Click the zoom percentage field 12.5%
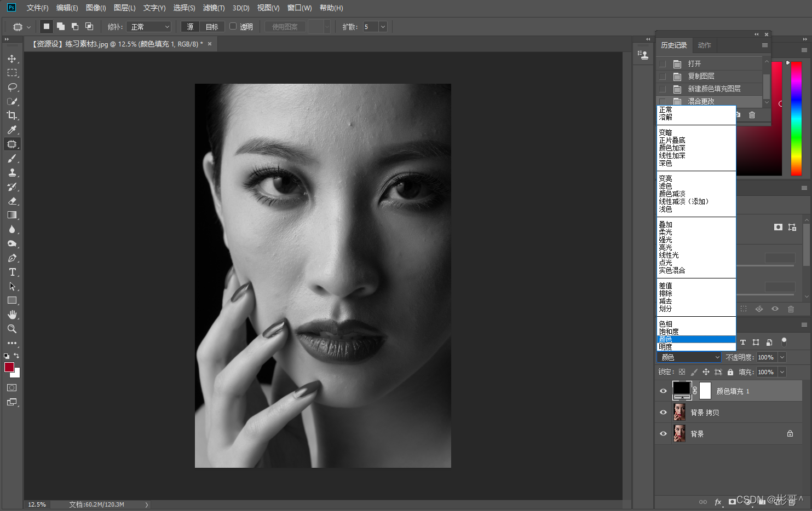Screen dimensions: 812x511 click(x=37, y=504)
